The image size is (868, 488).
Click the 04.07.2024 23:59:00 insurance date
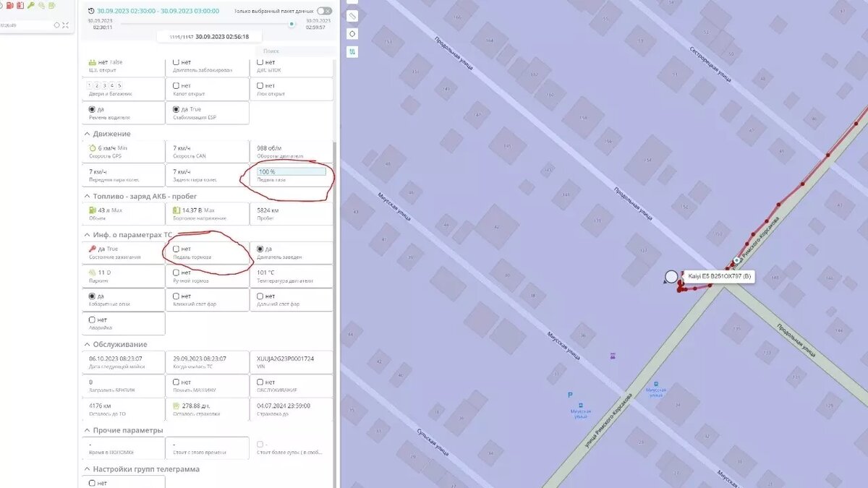(284, 406)
